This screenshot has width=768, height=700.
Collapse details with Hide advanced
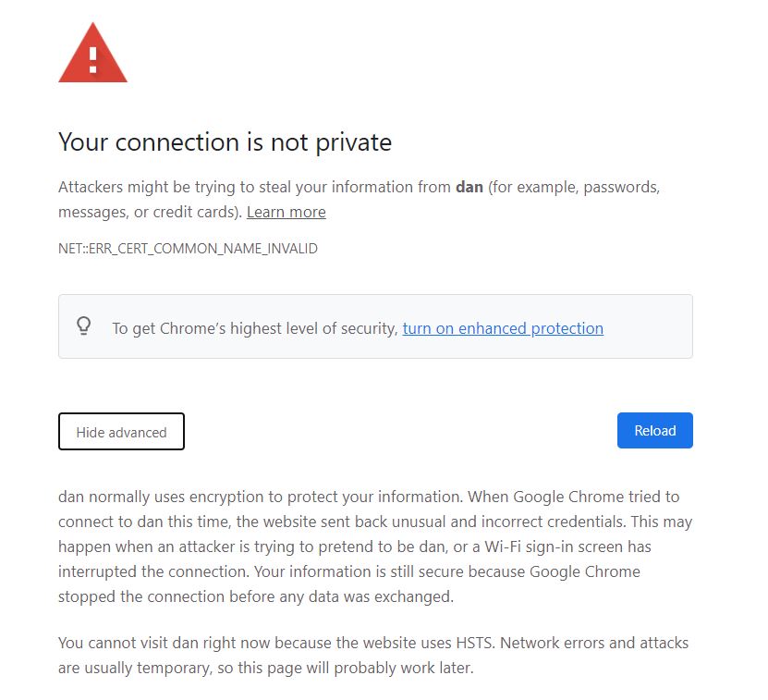121,432
